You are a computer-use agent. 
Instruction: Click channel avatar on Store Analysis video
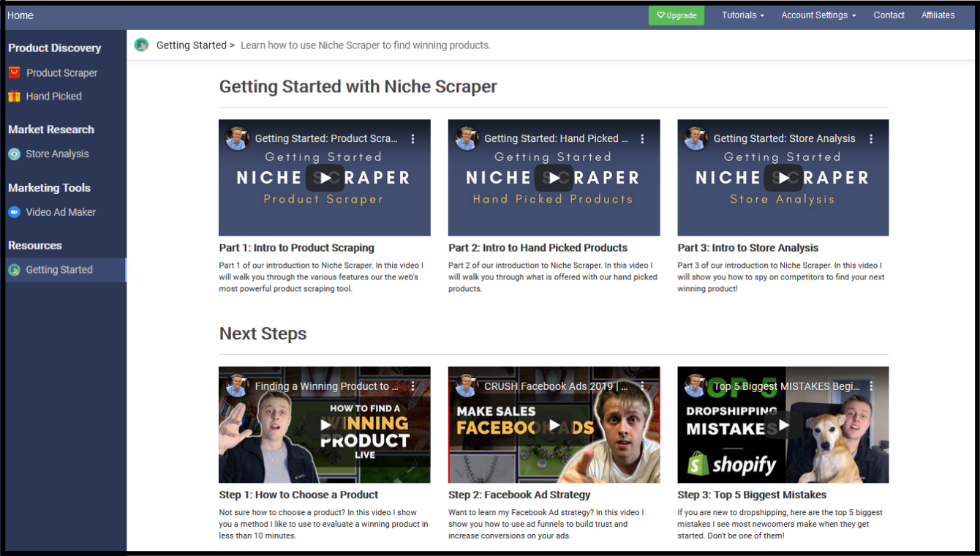[696, 138]
